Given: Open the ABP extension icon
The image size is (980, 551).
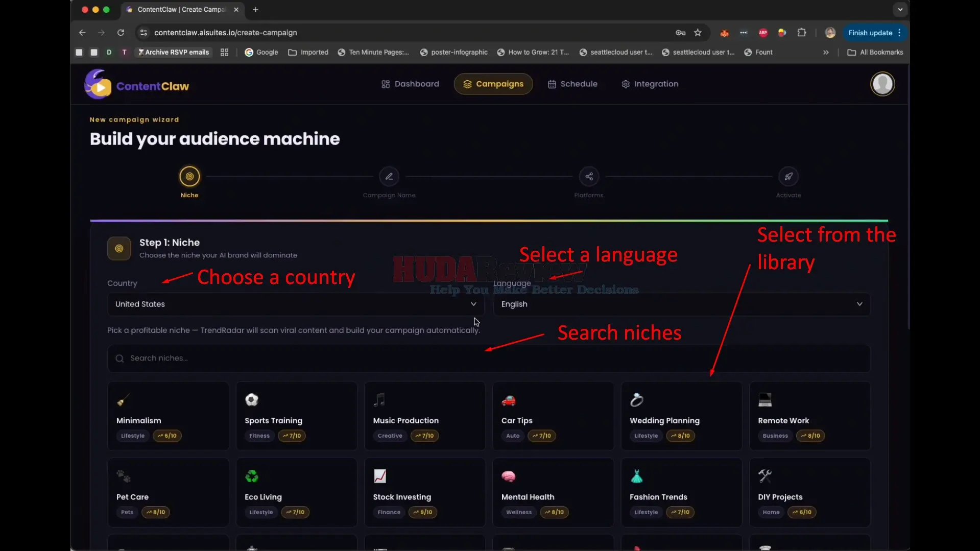Looking at the screenshot, I should point(763,33).
